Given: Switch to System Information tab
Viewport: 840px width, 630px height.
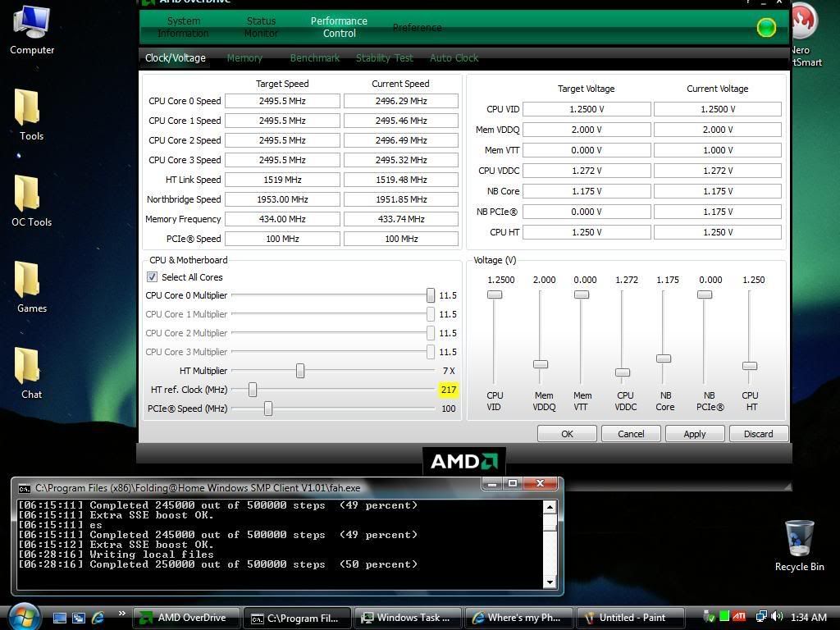Looking at the screenshot, I should [x=183, y=27].
